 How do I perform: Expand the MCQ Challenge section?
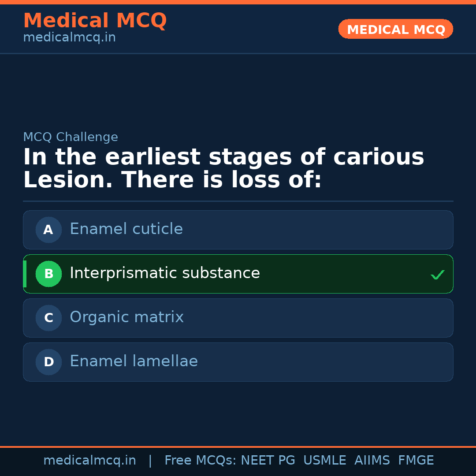(71, 137)
